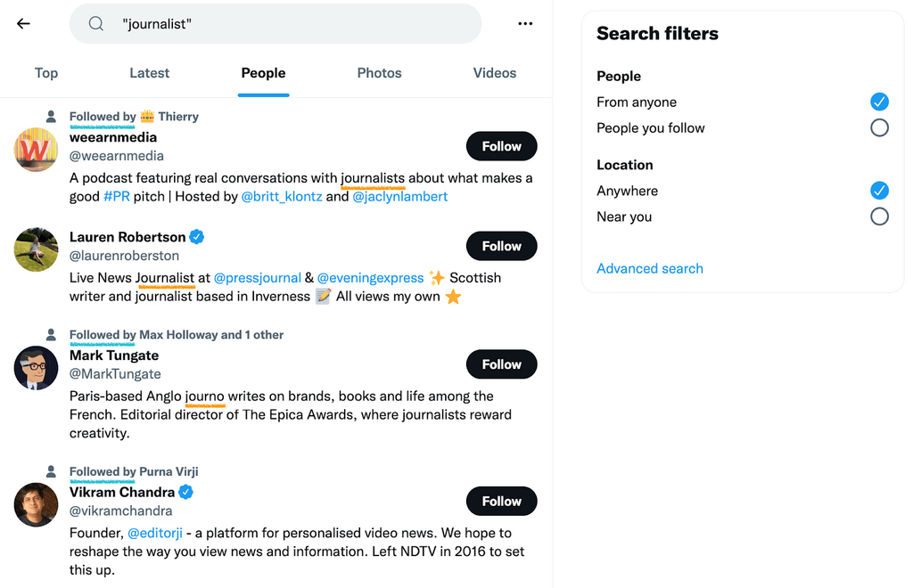
Task: Click inside the "journalist" search field
Action: coord(294,24)
